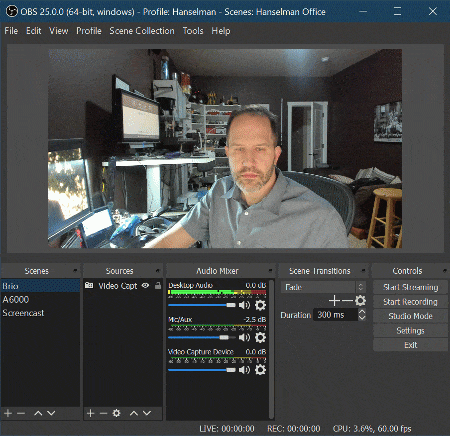Open the Profile menu
This screenshot has height=436, width=450.
coord(89,31)
